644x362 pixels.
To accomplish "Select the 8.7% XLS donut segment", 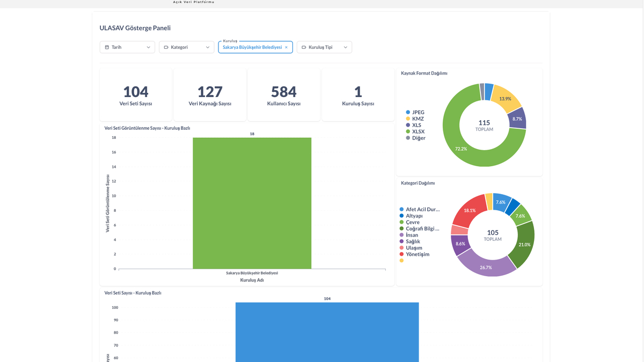I will point(517,119).
